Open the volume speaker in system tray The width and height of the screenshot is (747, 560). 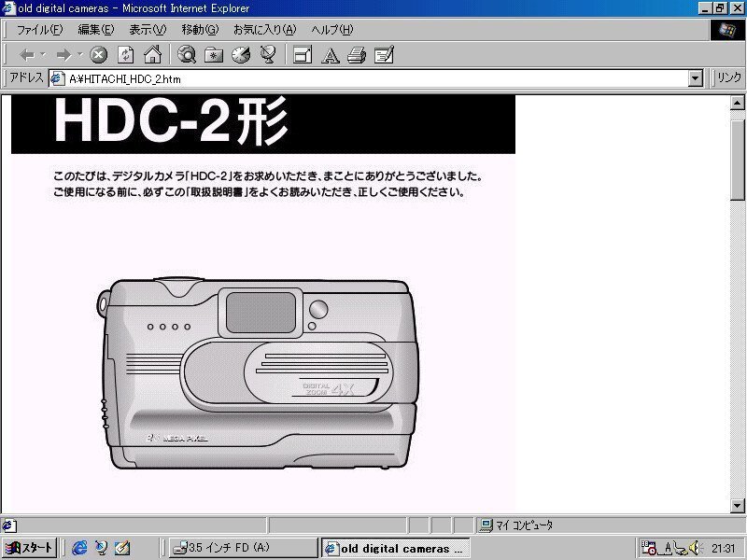pos(695,549)
